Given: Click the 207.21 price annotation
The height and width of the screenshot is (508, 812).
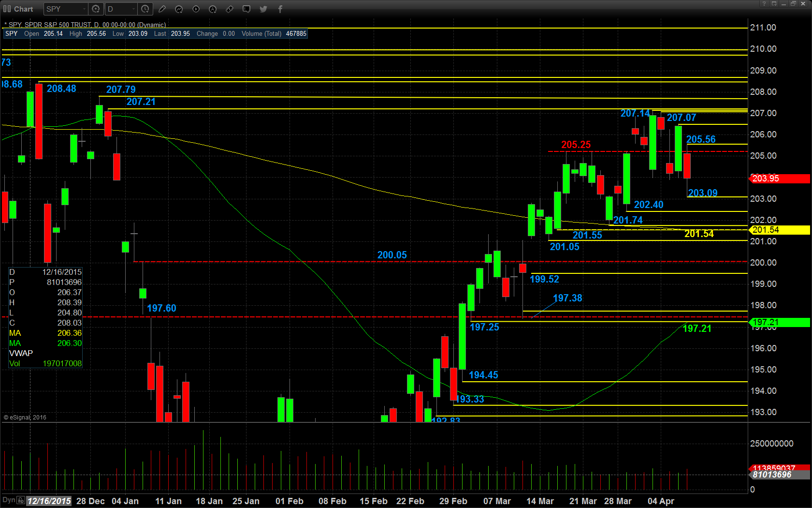Looking at the screenshot, I should 141,102.
